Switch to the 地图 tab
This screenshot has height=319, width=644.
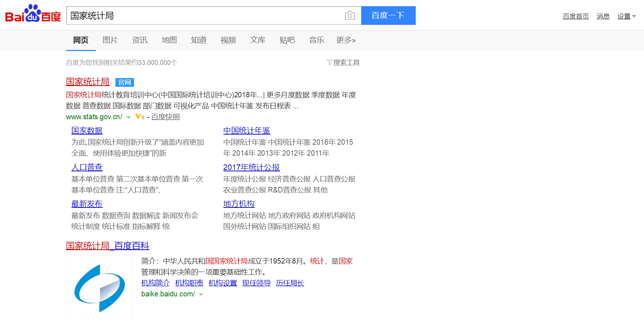click(x=169, y=40)
